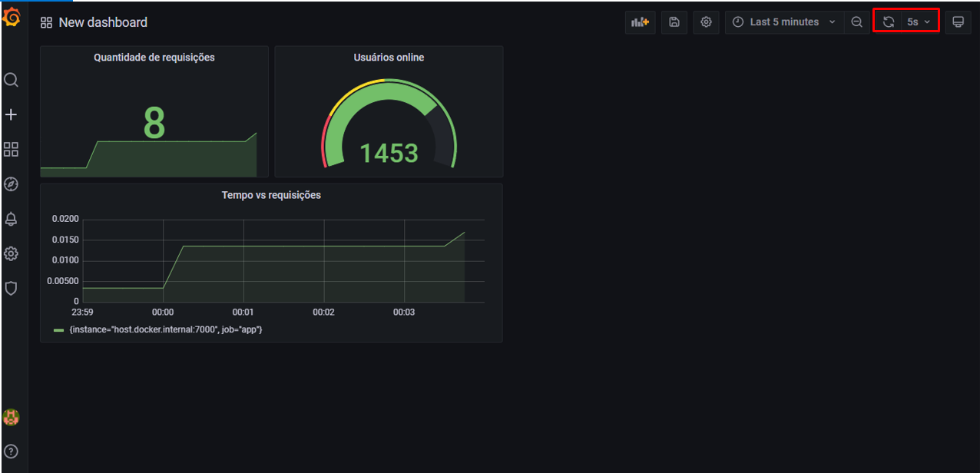Screen dimensions: 980x473
Task: Refresh the dashboard now
Action: [888, 21]
